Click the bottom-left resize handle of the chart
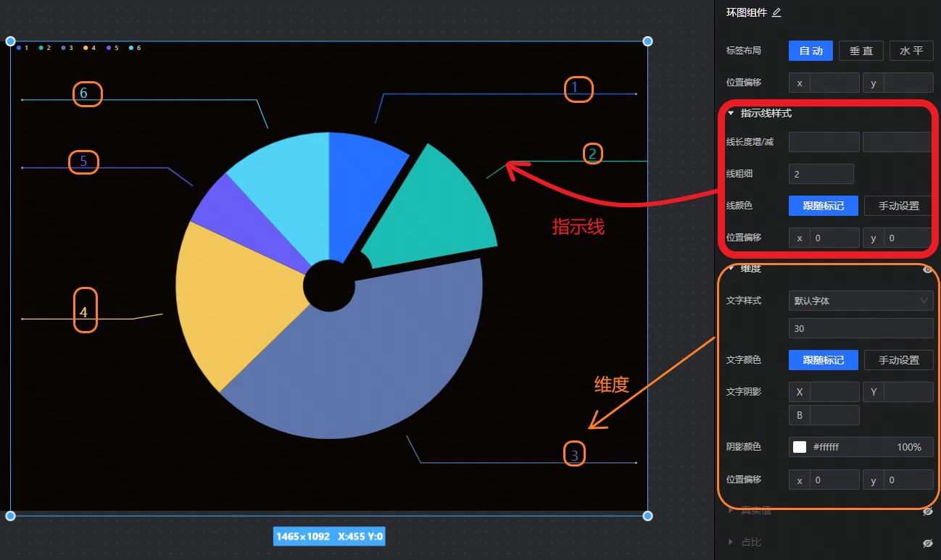This screenshot has height=560, width=941. click(x=11, y=516)
